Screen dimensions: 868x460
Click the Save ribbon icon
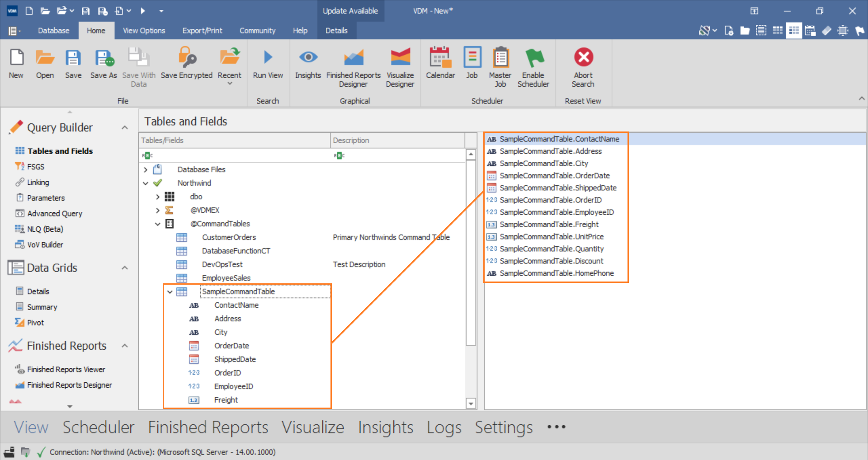[x=73, y=58]
